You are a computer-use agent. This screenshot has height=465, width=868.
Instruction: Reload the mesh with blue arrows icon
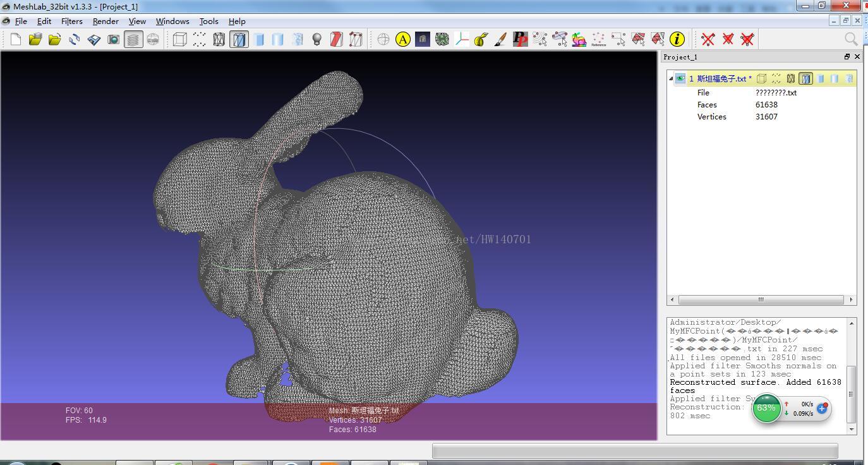75,39
